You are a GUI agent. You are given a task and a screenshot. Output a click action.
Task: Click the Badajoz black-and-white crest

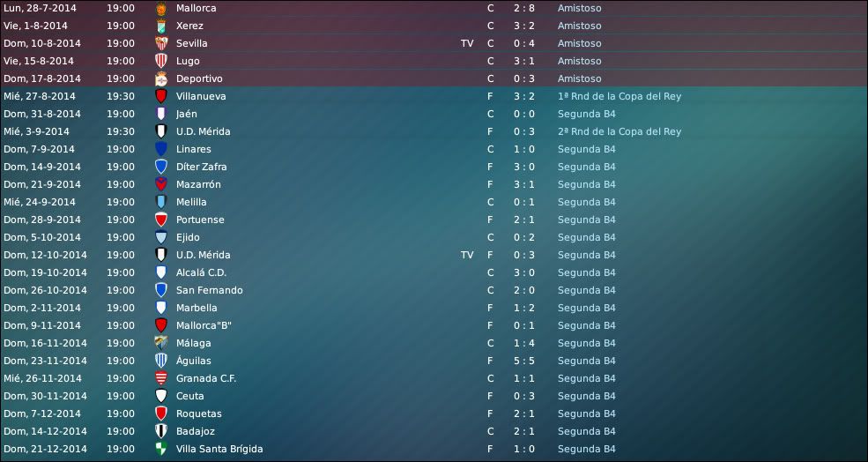pos(161,431)
